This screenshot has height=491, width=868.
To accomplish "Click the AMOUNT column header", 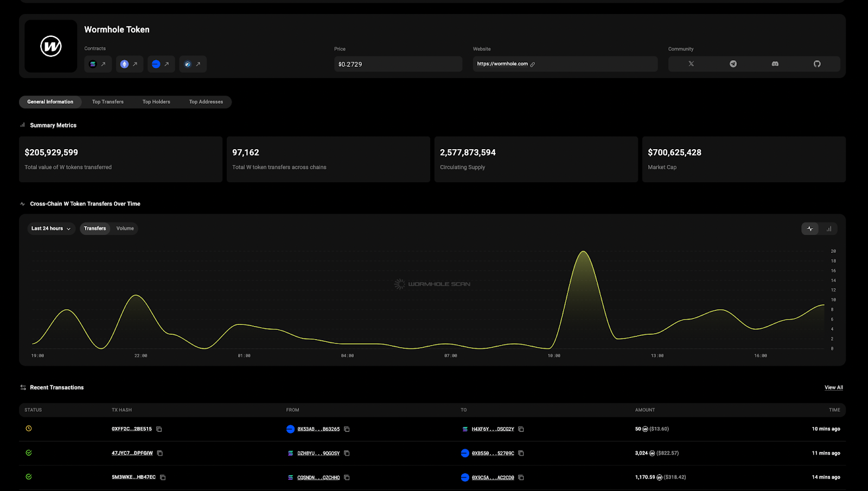I will (x=645, y=410).
